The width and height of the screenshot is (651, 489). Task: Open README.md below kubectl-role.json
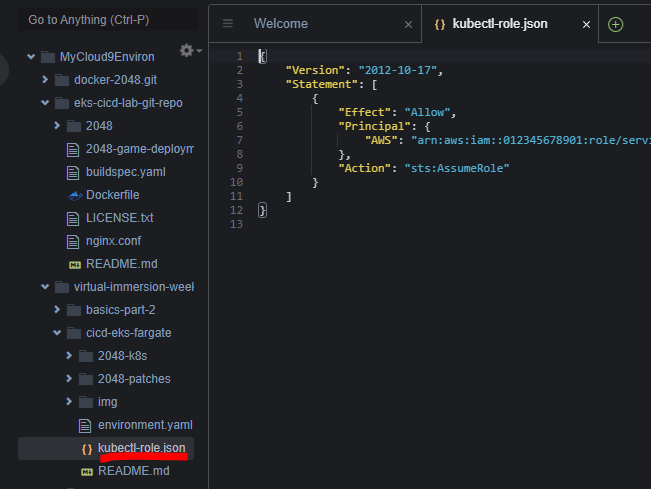[134, 471]
